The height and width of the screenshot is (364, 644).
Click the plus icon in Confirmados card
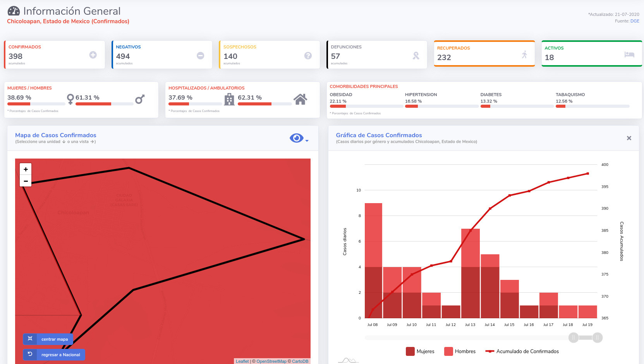point(93,55)
